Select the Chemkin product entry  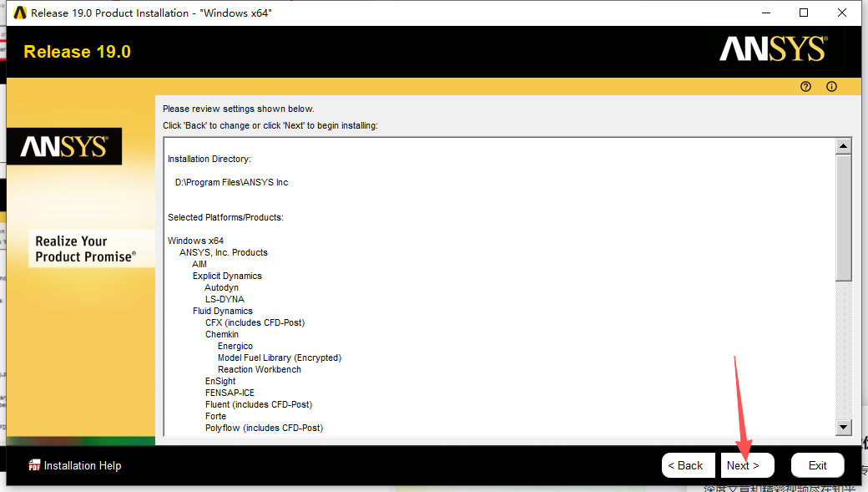click(x=222, y=334)
